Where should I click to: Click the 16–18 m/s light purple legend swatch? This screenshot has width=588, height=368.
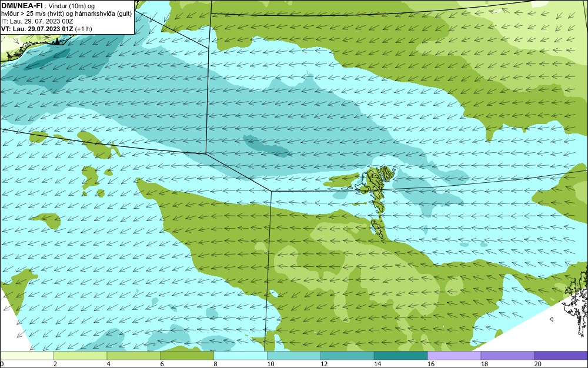(x=454, y=356)
